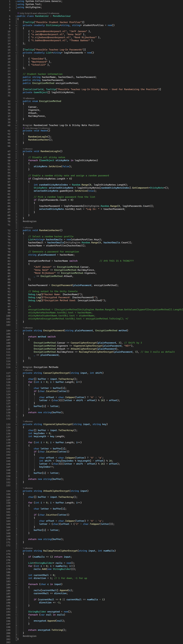Open the 1 reference CodeLens above RandomizeLogIn

pos(28,149)
